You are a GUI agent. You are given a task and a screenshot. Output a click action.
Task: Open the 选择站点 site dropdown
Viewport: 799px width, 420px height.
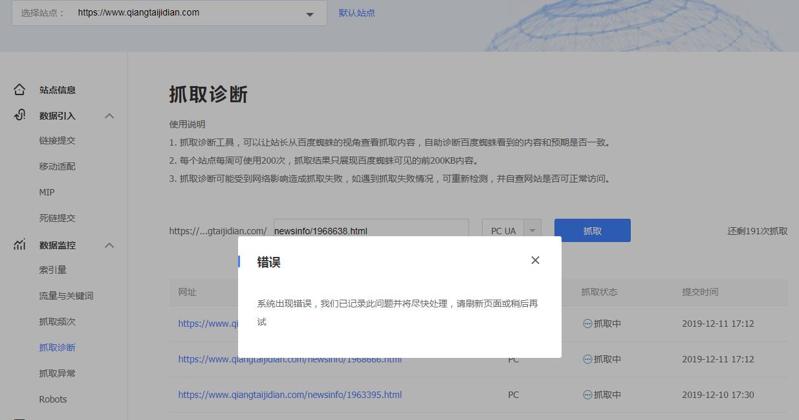(x=309, y=14)
